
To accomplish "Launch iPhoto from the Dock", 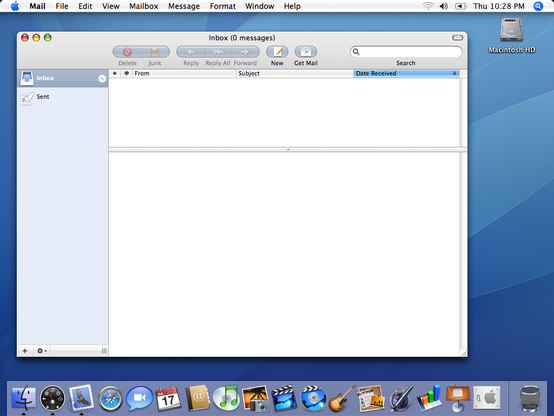I will pyautogui.click(x=255, y=398).
